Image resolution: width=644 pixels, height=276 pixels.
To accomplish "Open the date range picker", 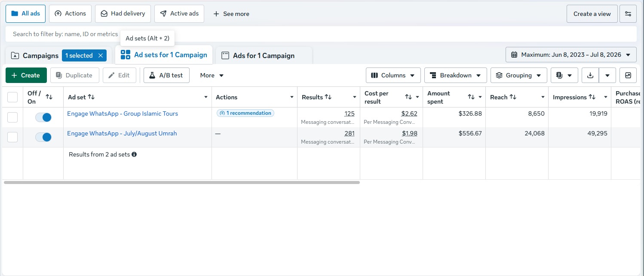I will coord(571,55).
